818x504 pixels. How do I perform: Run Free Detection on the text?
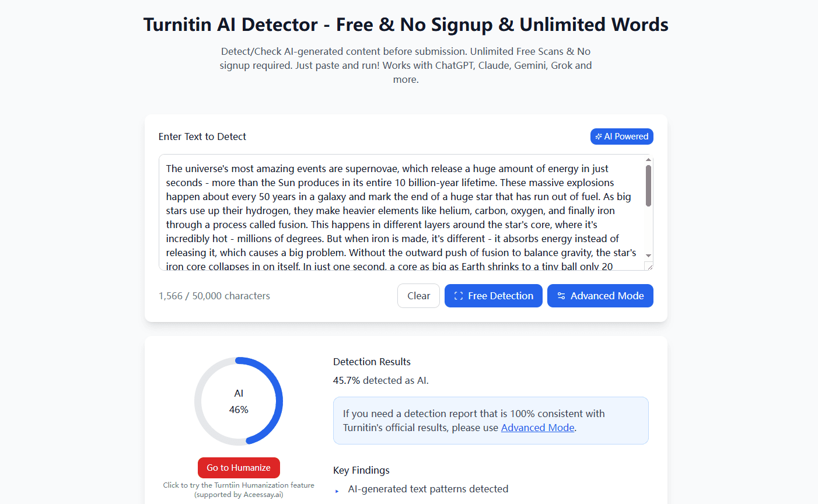pos(494,296)
